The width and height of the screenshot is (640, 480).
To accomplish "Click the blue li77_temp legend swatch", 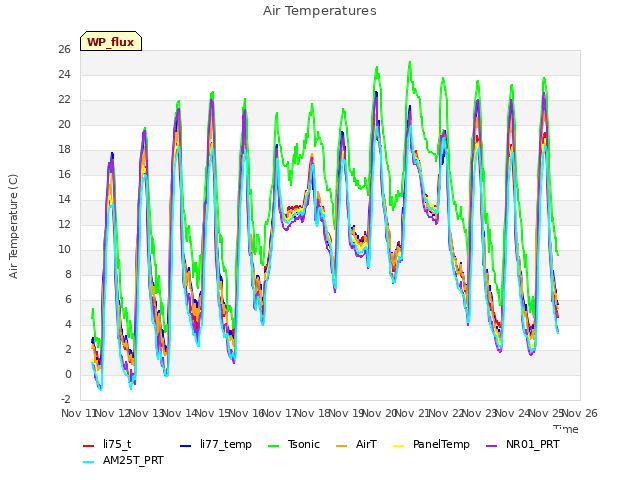I will 186,446.
